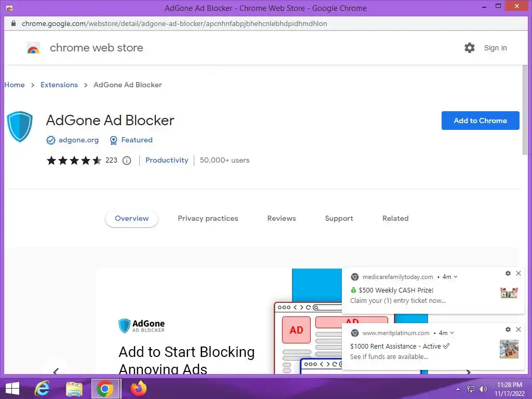This screenshot has width=532, height=399.
Task: Click the 50,000+ users text
Action: click(x=224, y=160)
